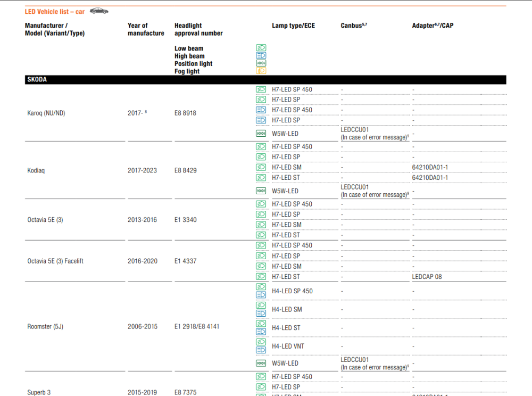Click approval number E8 8918
Screen dimensions: 532x396
coord(185,113)
